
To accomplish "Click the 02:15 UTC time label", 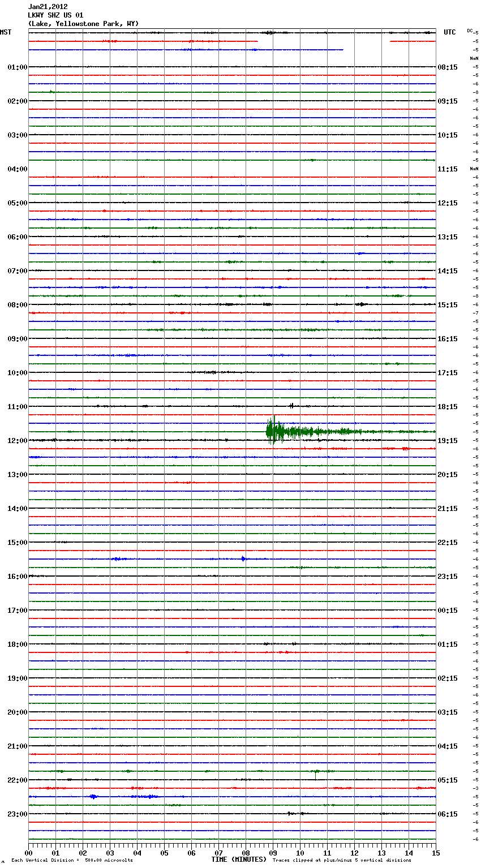I will coord(448,678).
